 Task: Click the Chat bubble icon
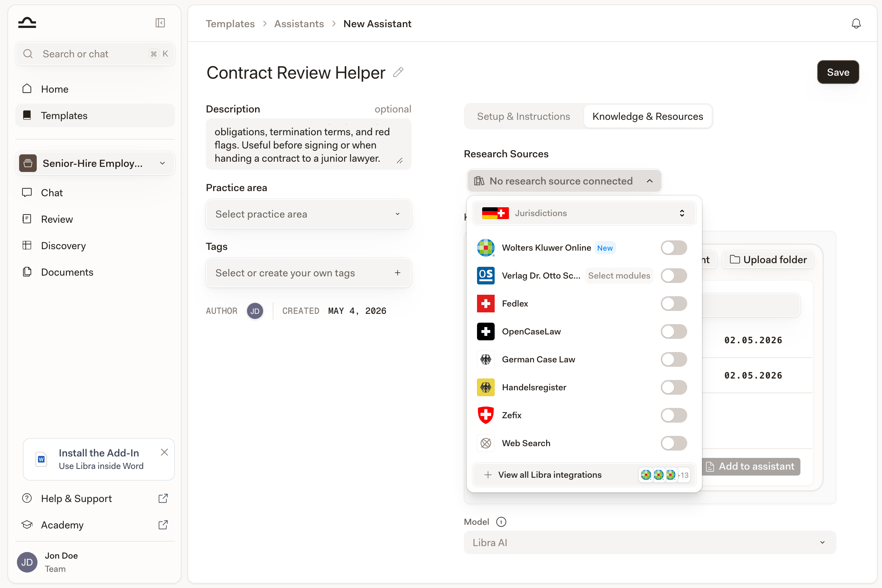point(27,192)
